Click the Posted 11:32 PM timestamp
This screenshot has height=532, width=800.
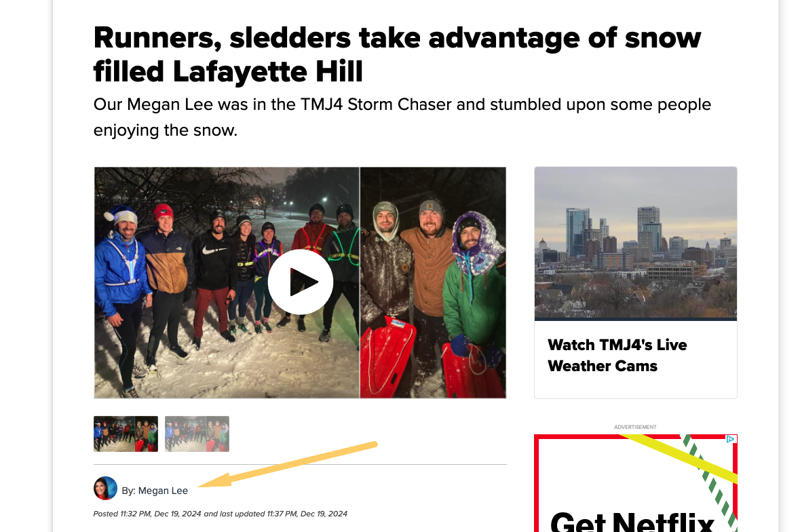(x=147, y=514)
